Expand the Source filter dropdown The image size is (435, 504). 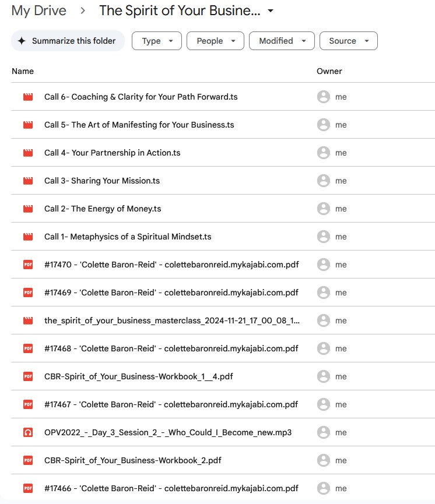coord(348,41)
